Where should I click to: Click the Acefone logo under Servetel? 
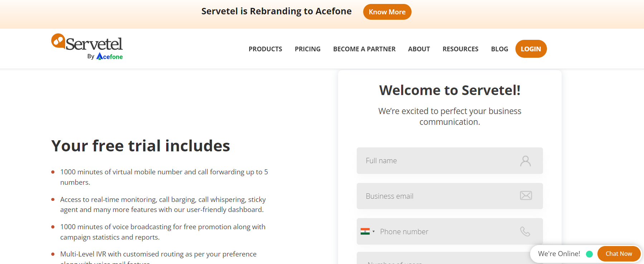pyautogui.click(x=110, y=57)
